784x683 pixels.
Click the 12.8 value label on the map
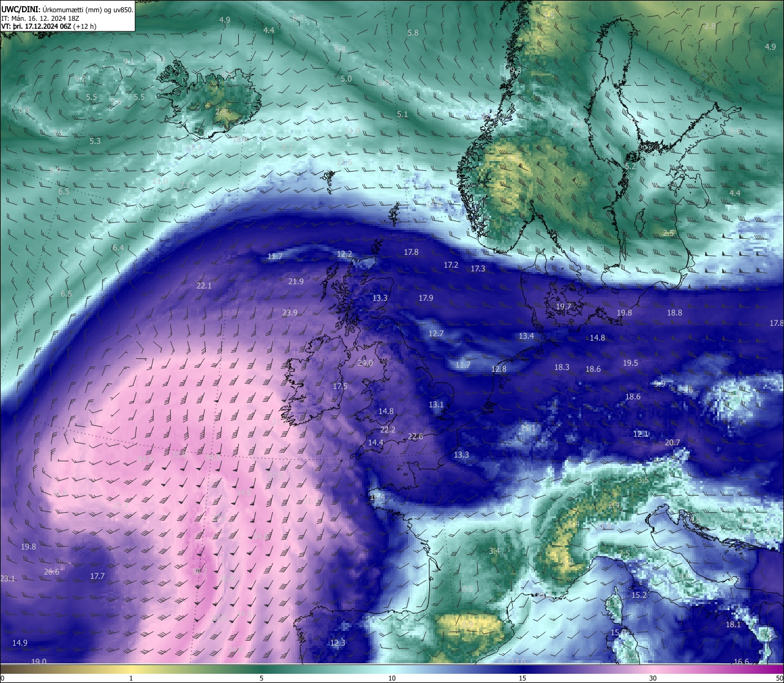click(x=499, y=369)
